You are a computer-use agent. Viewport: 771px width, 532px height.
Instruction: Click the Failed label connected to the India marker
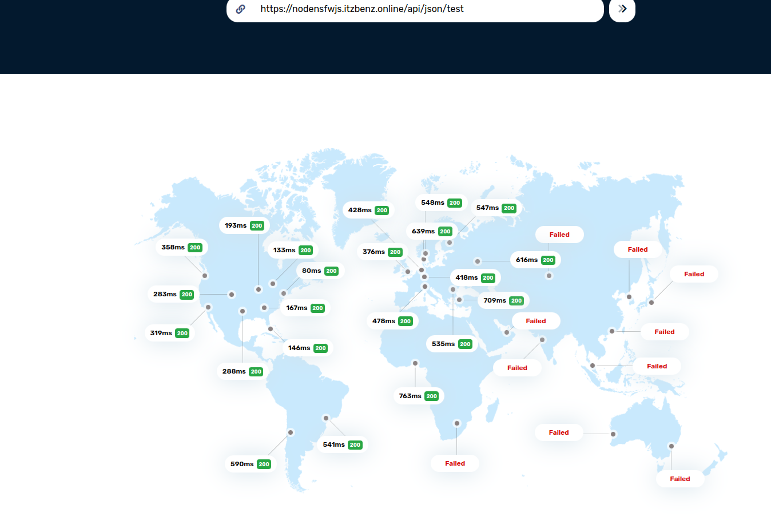click(517, 368)
